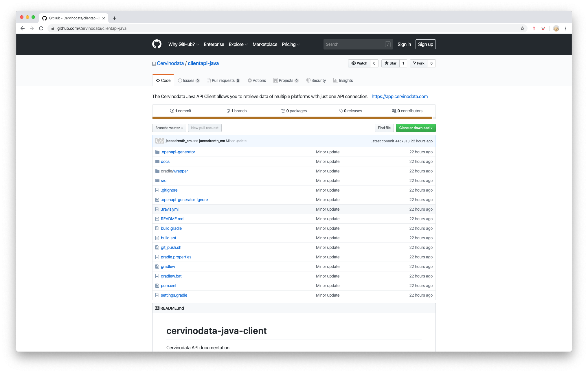The width and height of the screenshot is (588, 373).
Task: Click the docs folder icon
Action: pos(157,161)
